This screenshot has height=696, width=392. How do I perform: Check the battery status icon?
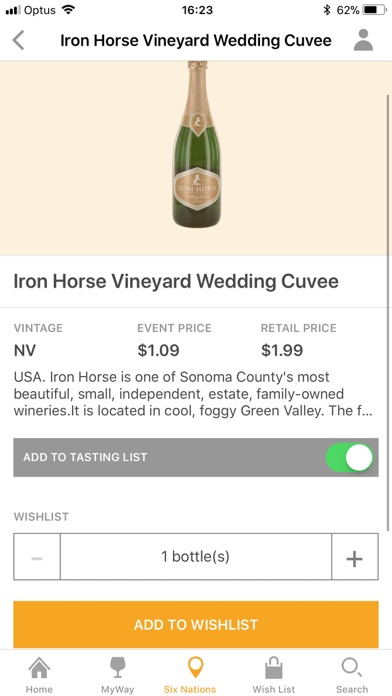click(375, 10)
